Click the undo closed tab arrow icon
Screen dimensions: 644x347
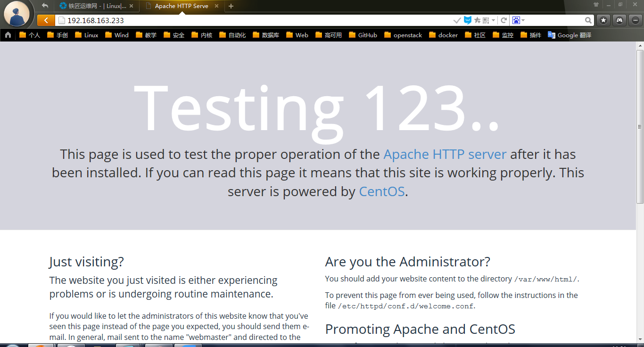pos(45,6)
